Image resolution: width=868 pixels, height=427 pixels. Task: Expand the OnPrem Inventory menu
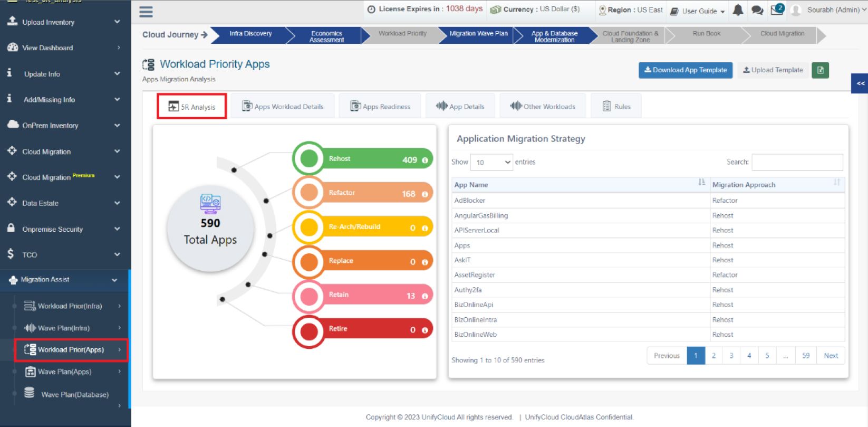tap(65, 126)
